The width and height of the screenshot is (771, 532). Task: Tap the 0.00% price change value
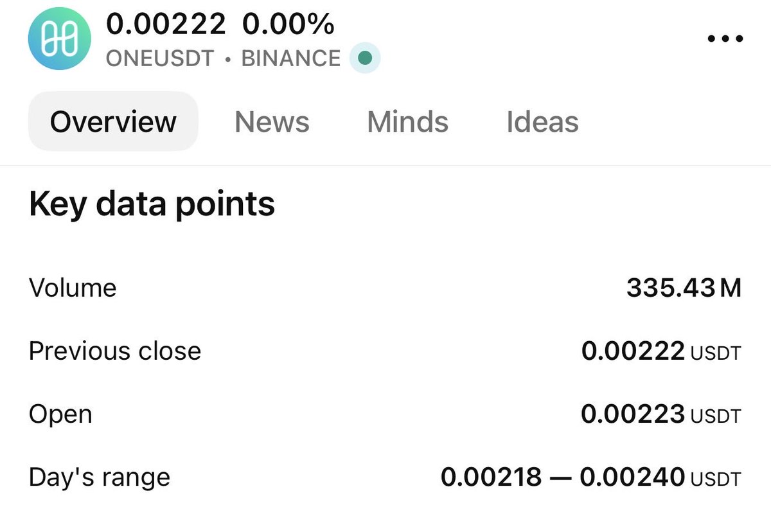[288, 24]
